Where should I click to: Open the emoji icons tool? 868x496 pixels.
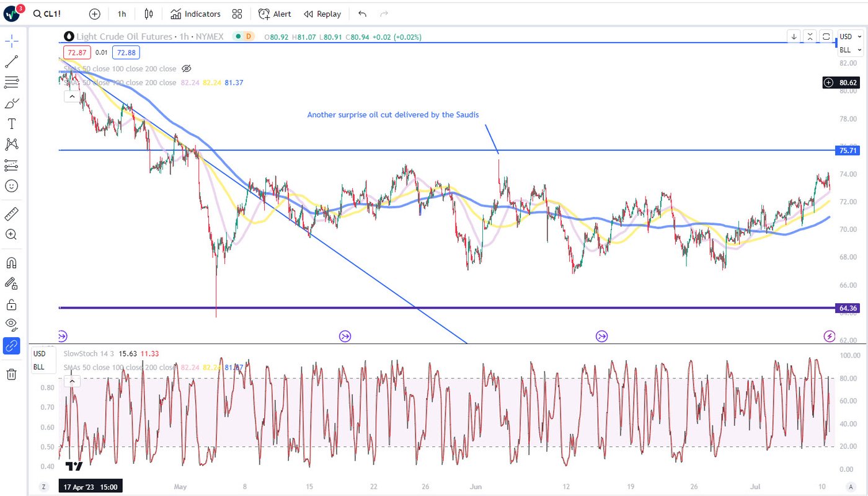pyautogui.click(x=11, y=185)
